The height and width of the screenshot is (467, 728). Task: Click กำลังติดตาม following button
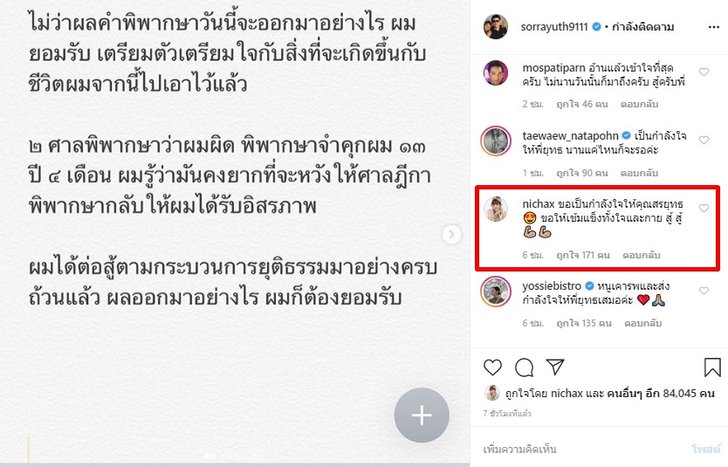pos(643,27)
